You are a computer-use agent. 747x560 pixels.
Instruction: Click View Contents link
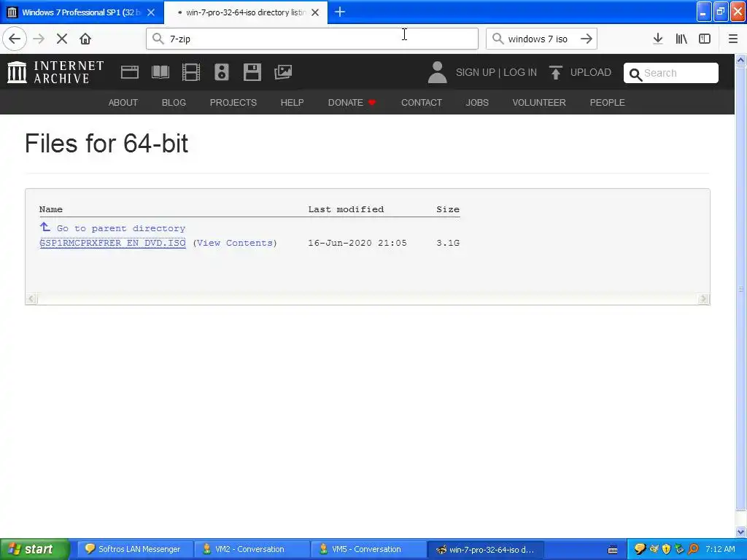coord(235,243)
